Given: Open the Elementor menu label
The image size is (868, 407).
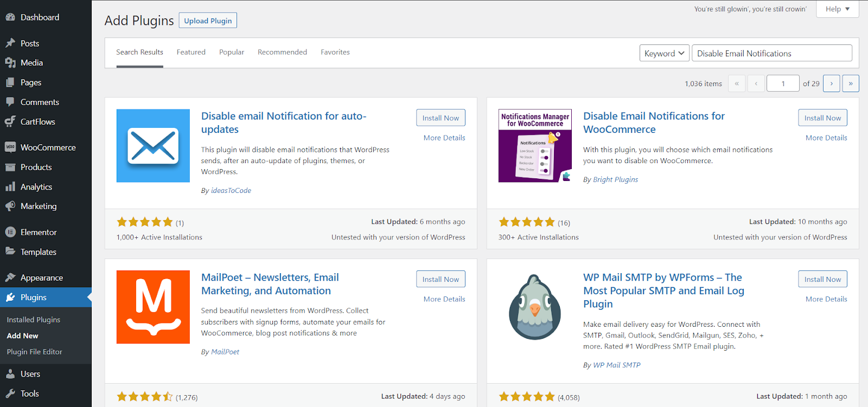Looking at the screenshot, I should [39, 232].
